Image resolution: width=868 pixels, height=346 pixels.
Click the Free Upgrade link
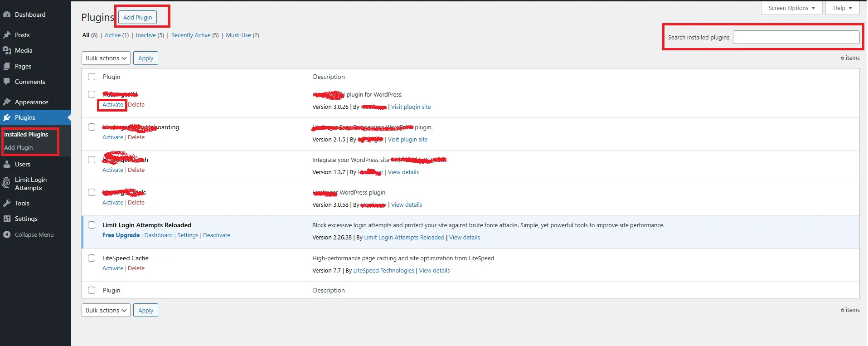tap(121, 235)
